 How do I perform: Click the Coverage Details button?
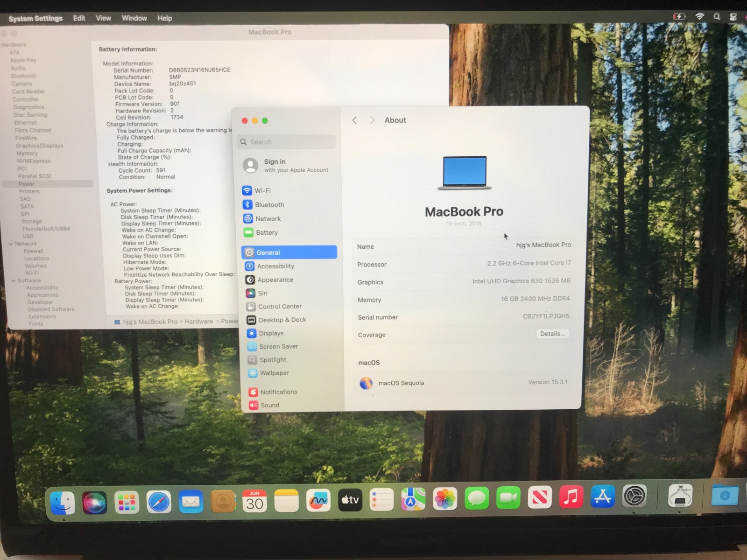[x=552, y=334]
